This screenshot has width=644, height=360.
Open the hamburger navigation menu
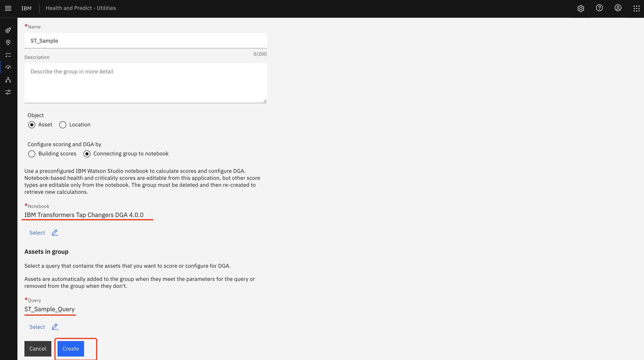coord(8,8)
